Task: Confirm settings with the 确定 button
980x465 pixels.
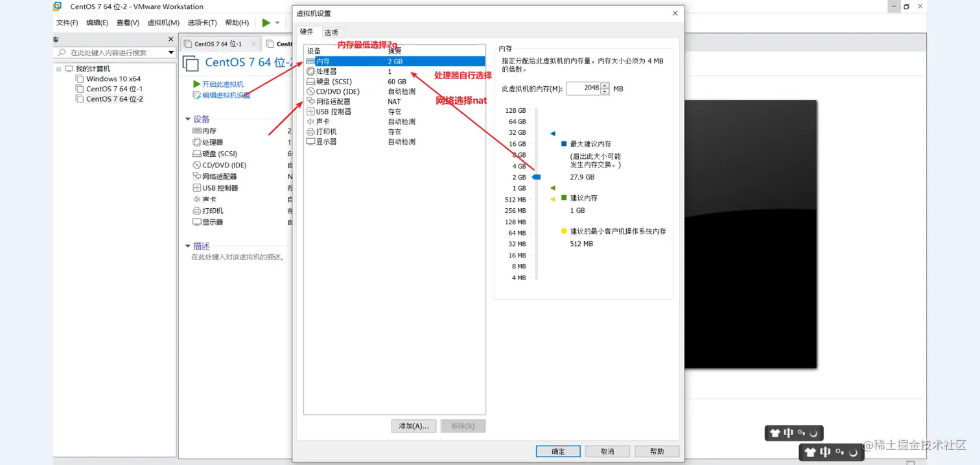Action: tap(557, 451)
